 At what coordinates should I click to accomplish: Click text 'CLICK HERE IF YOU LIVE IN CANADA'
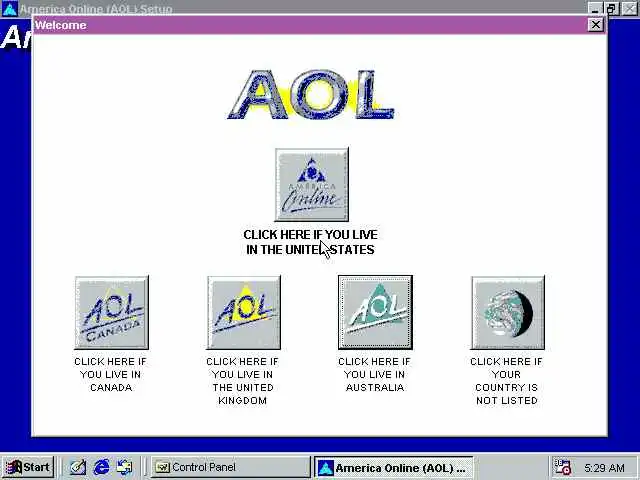click(x=110, y=374)
